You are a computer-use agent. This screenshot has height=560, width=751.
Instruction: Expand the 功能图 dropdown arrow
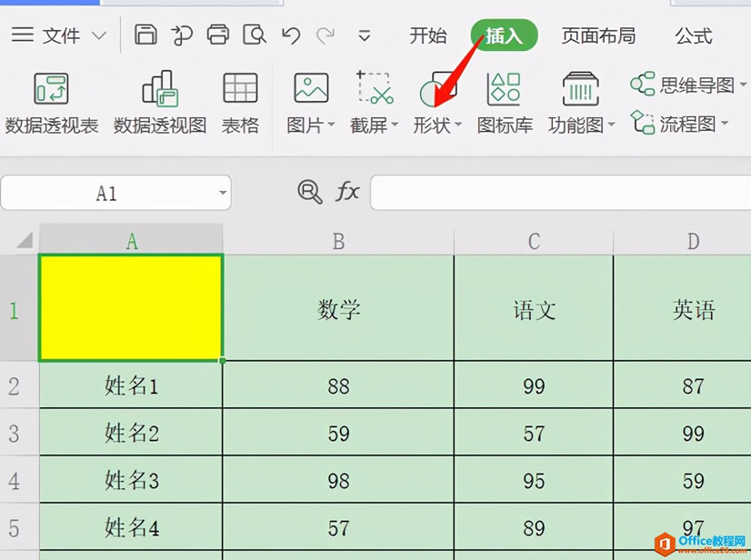click(612, 125)
